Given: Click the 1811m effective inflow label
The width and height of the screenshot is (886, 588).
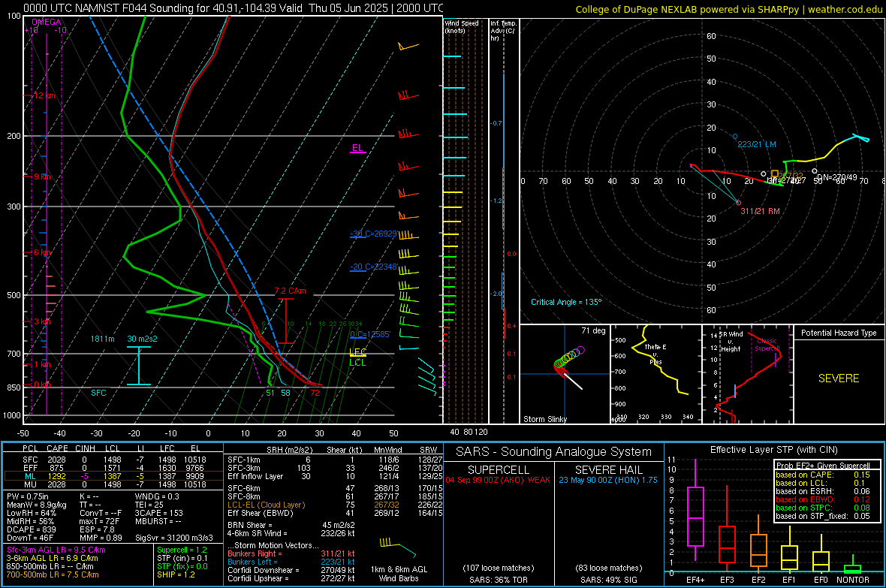Looking at the screenshot, I should (x=102, y=339).
